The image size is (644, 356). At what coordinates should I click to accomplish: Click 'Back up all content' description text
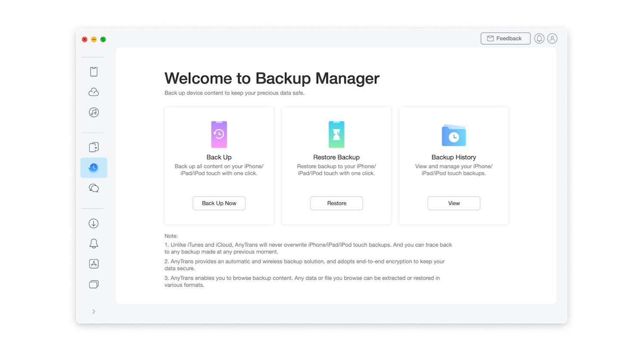(x=219, y=170)
